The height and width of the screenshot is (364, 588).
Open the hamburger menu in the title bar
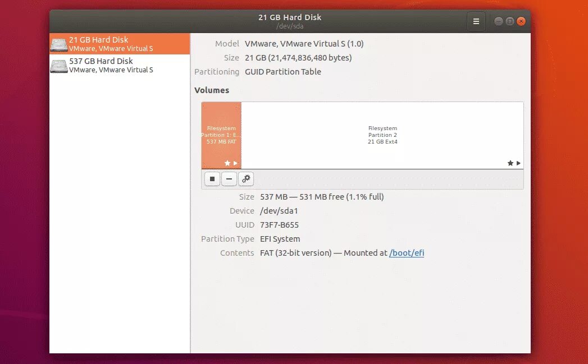476,21
